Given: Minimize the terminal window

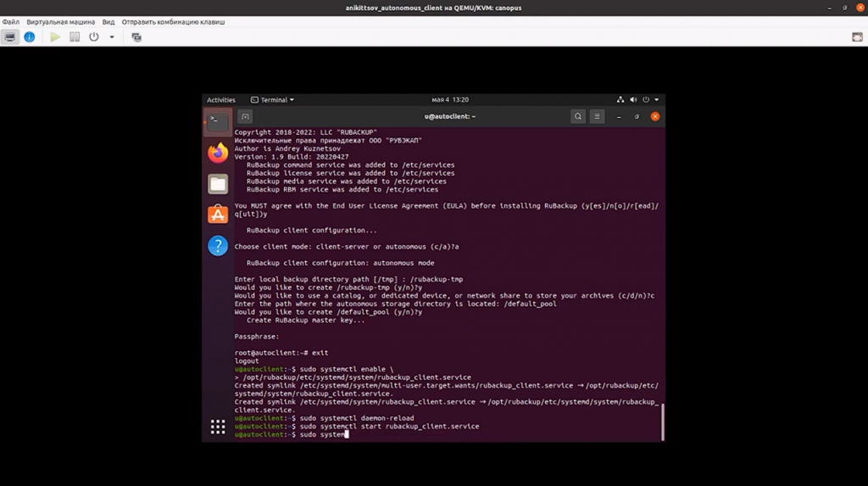Looking at the screenshot, I should coord(619,116).
